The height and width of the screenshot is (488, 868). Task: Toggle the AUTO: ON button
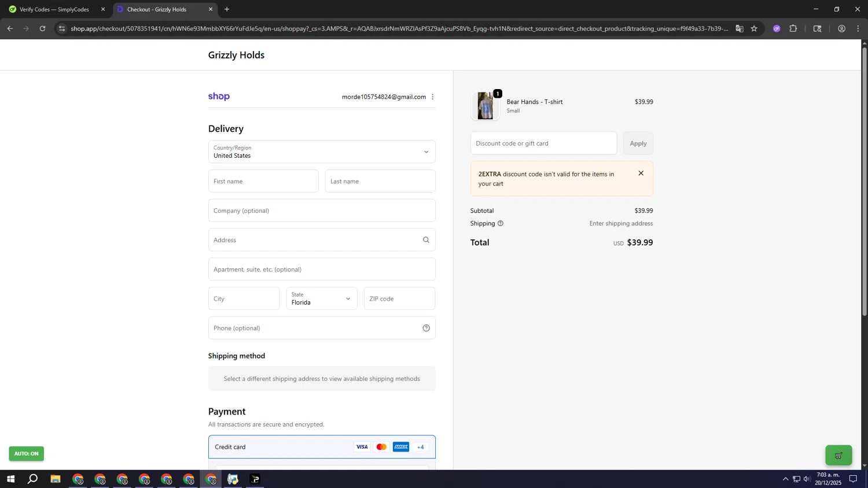tap(26, 454)
